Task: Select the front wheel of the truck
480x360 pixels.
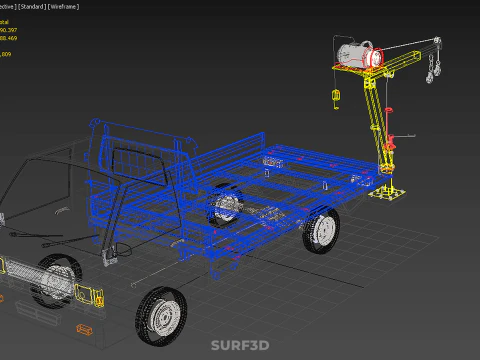Action: point(162,316)
